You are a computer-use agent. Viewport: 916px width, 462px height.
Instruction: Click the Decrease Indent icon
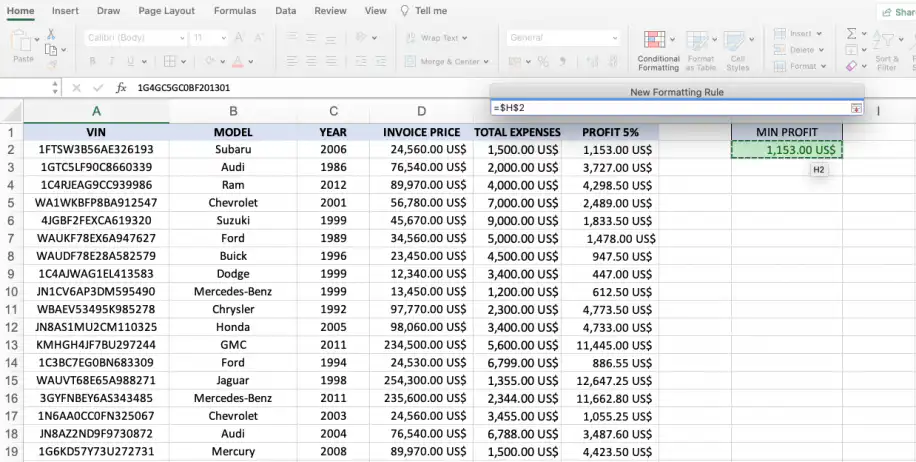[x=361, y=61]
